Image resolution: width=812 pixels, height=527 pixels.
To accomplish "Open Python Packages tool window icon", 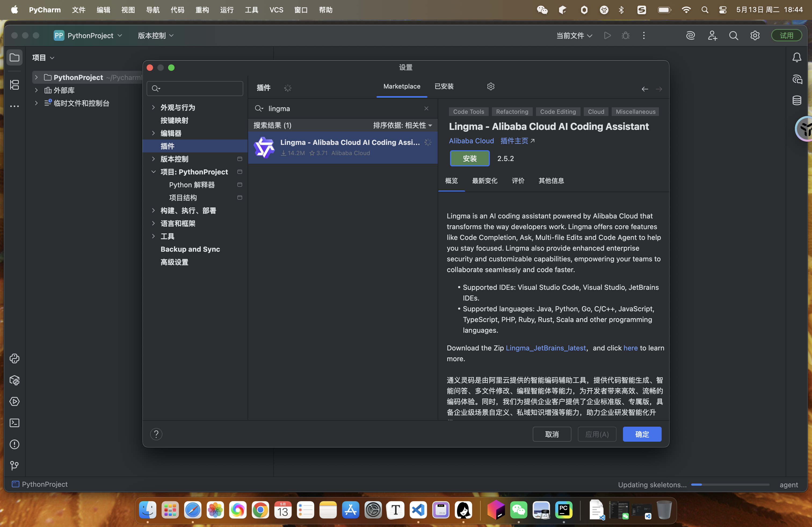I will coord(14,380).
